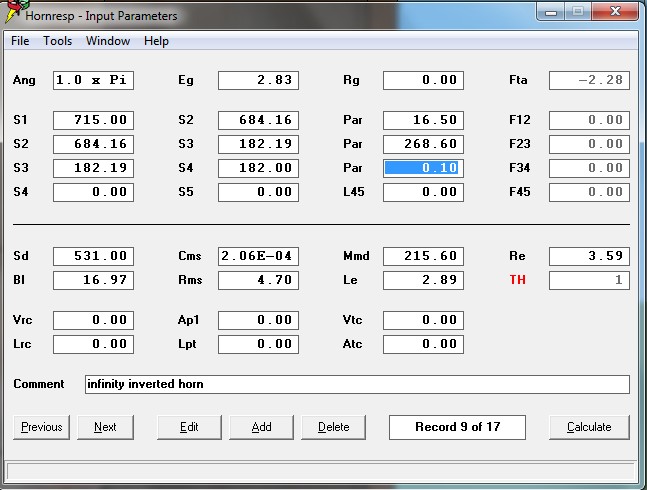Open the Help menu

156,41
